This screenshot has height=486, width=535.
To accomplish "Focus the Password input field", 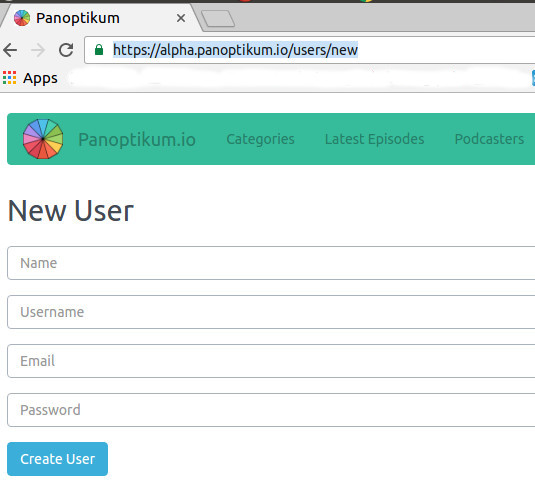I will (271, 410).
